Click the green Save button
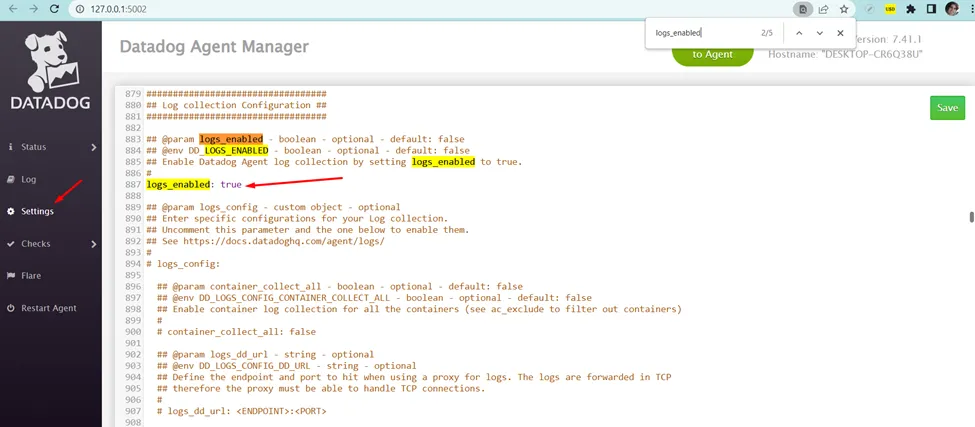Viewport: 975px width, 427px height. (x=947, y=108)
